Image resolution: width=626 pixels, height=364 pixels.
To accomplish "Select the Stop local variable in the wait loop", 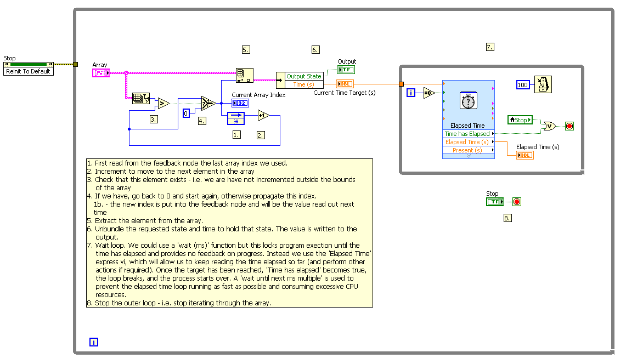I will (520, 120).
